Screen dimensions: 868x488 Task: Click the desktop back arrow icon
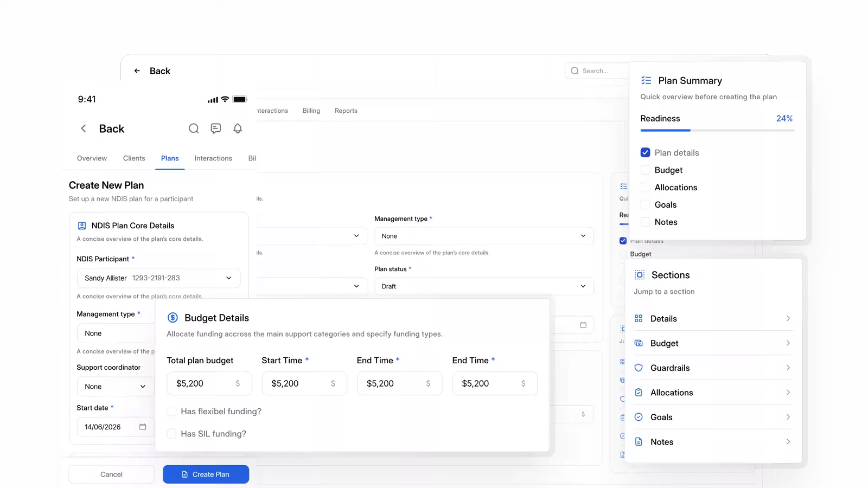click(x=137, y=71)
